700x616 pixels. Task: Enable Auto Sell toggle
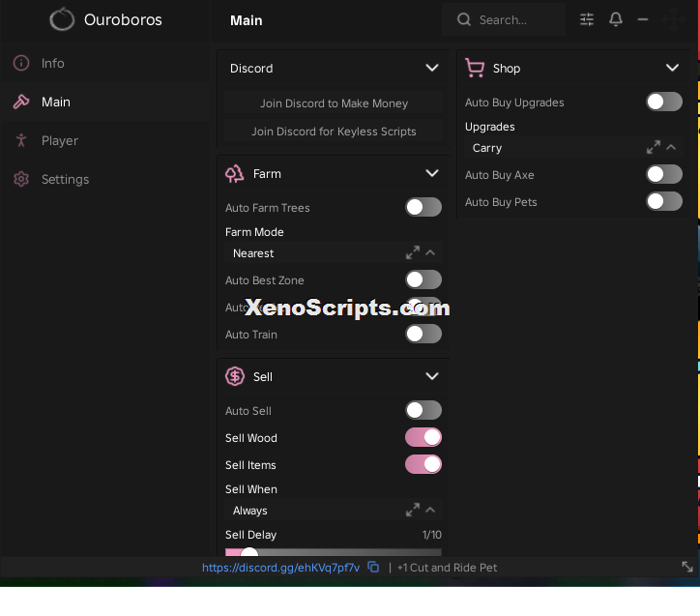[x=423, y=410]
